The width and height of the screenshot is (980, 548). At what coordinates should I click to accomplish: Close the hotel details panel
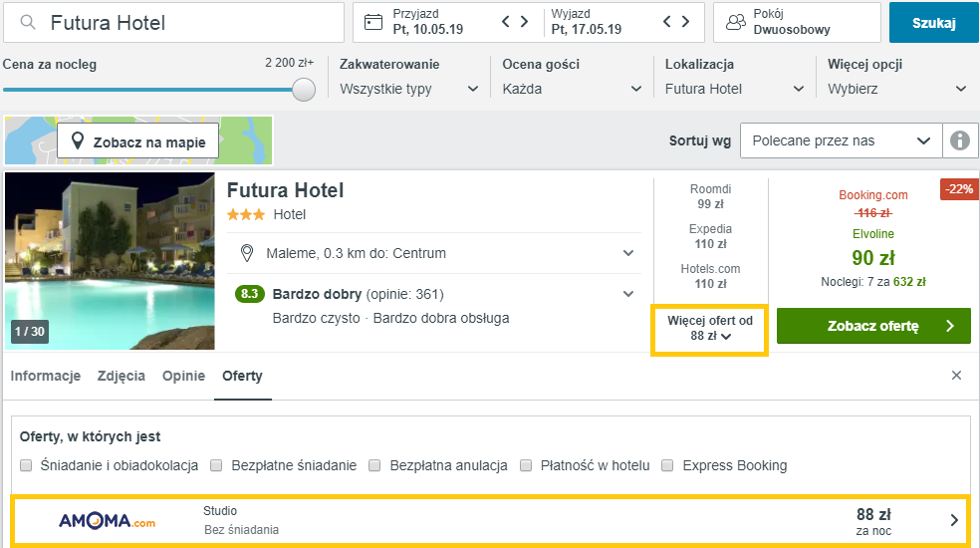(x=956, y=376)
